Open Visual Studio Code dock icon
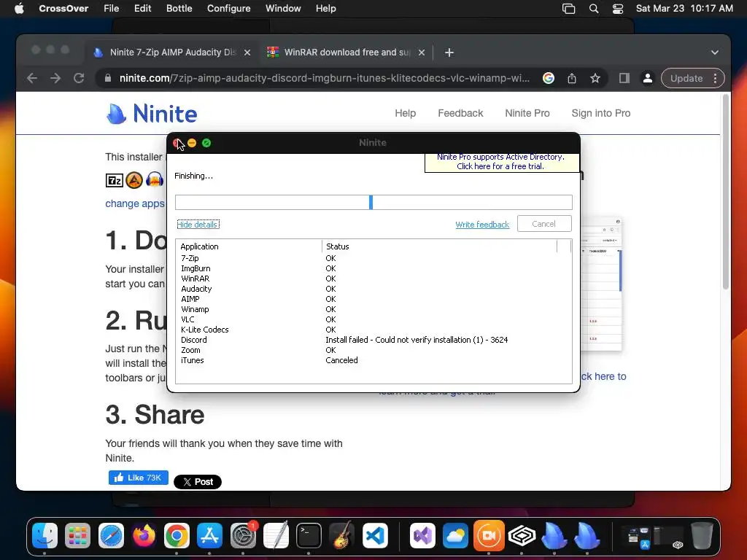 [x=375, y=535]
